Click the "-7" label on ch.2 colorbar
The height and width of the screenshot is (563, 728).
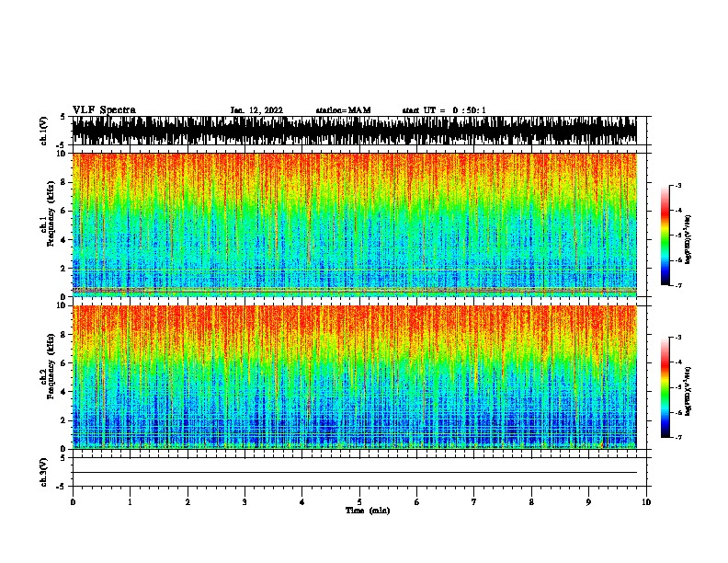(x=678, y=438)
